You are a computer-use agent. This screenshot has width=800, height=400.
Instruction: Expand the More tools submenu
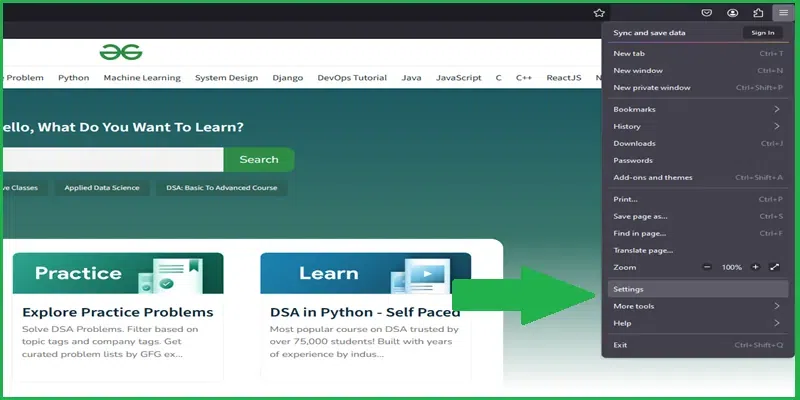point(697,306)
